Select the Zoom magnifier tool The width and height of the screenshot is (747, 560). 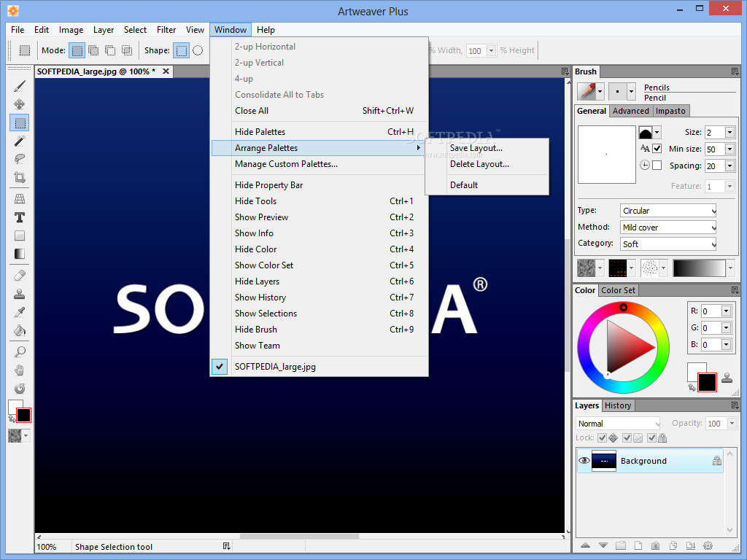point(20,352)
